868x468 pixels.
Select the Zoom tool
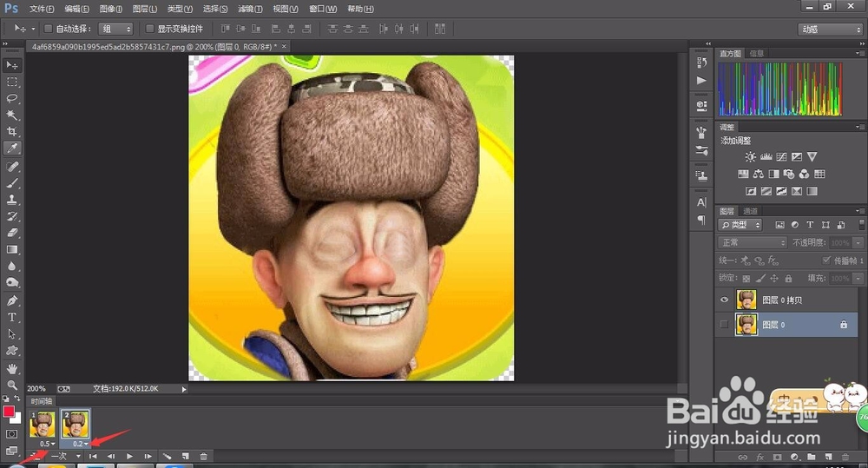(12, 384)
